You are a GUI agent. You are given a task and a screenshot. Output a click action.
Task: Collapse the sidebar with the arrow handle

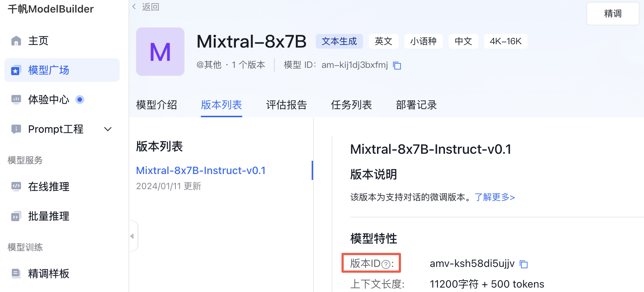[x=132, y=236]
